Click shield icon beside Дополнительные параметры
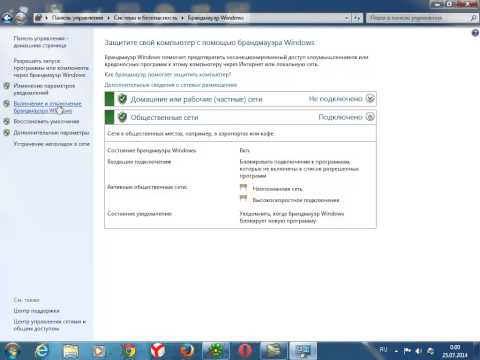 (7, 133)
